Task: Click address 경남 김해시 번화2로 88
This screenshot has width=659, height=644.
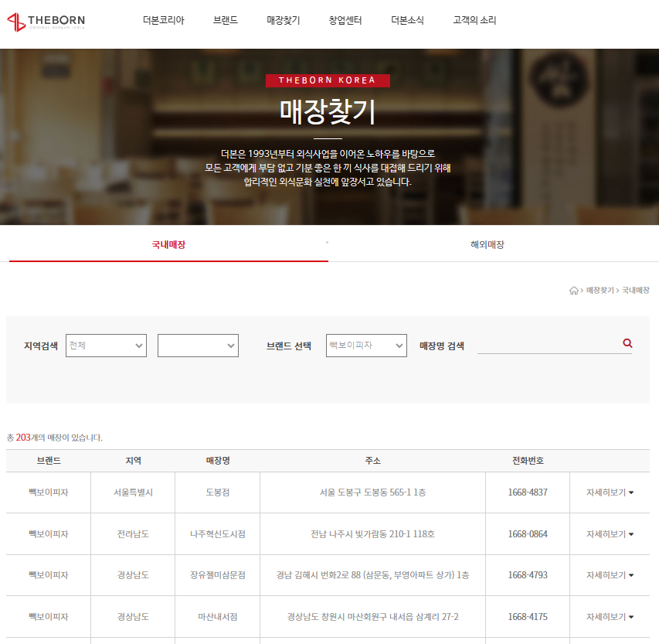Action: point(373,575)
